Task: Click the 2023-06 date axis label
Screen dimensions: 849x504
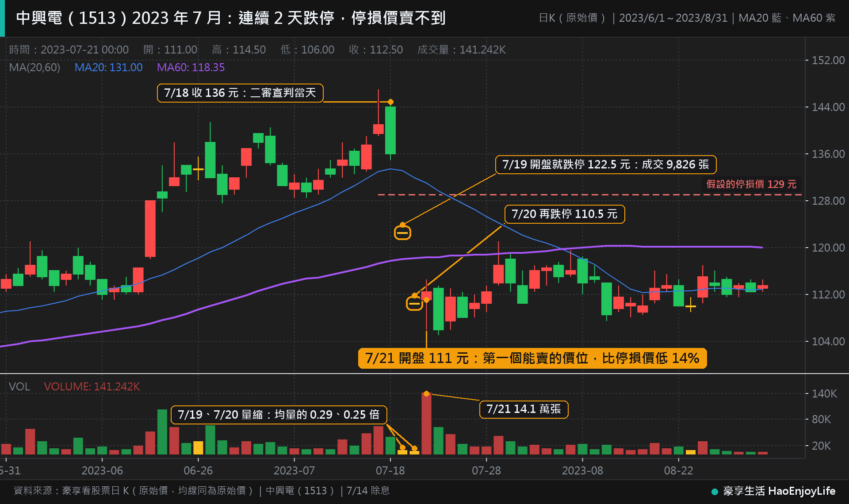Action: [x=102, y=470]
